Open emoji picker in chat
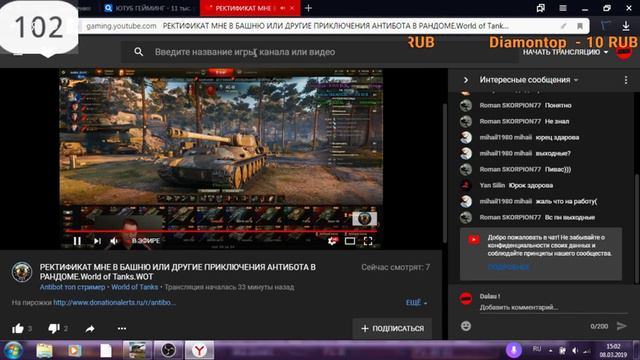Viewport: 640px width, 360px height. pos(466,326)
